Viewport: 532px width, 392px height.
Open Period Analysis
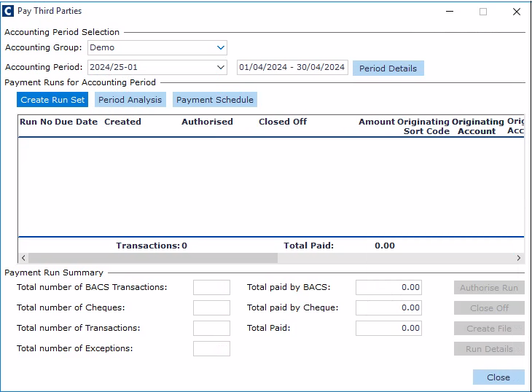click(130, 100)
